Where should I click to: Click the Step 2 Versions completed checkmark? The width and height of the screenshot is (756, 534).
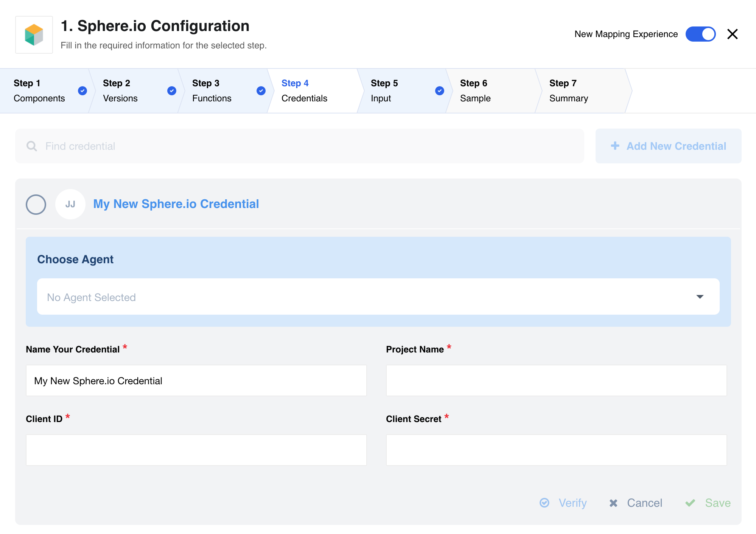pos(172,91)
